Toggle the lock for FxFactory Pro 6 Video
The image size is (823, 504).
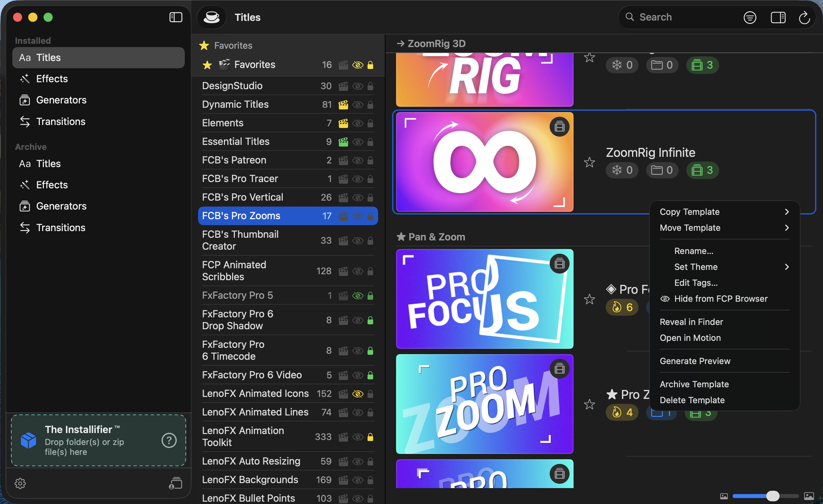pos(370,375)
